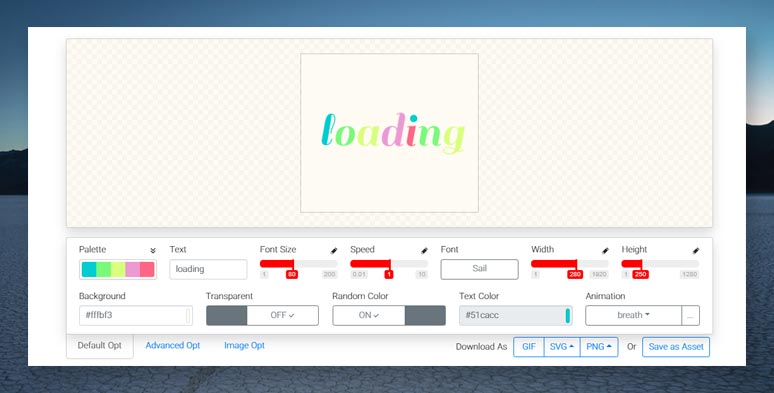The width and height of the screenshot is (774, 393).
Task: Click the pencil icon next to Height
Action: [696, 251]
